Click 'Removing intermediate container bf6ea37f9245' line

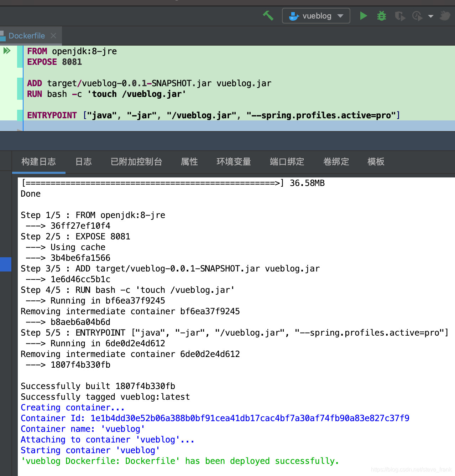pyautogui.click(x=130, y=311)
